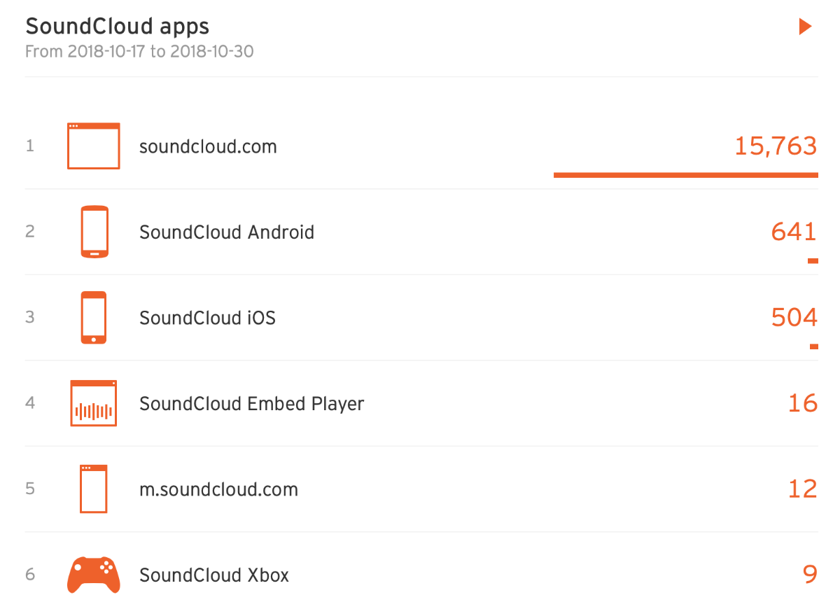Viewport: 840px width, 616px height.
Task: Select the date range From 2018-10-17 to 2018-10-30
Action: 139,51
